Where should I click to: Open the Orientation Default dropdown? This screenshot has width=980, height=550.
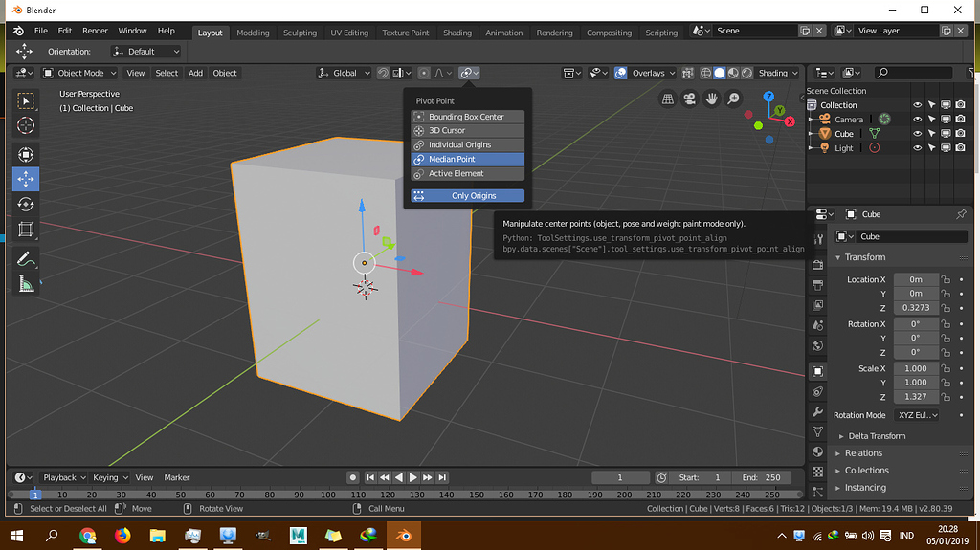146,52
